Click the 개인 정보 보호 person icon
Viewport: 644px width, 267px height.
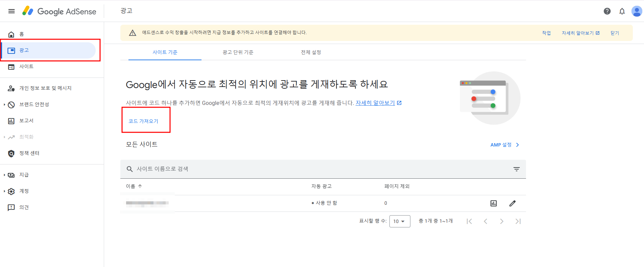click(x=11, y=88)
